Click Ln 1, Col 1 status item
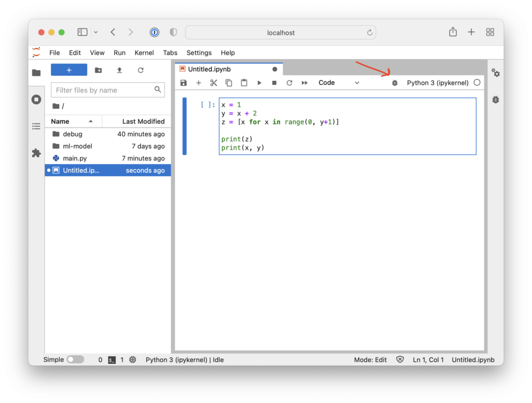Screen dimensions: 532x403 tap(428, 359)
